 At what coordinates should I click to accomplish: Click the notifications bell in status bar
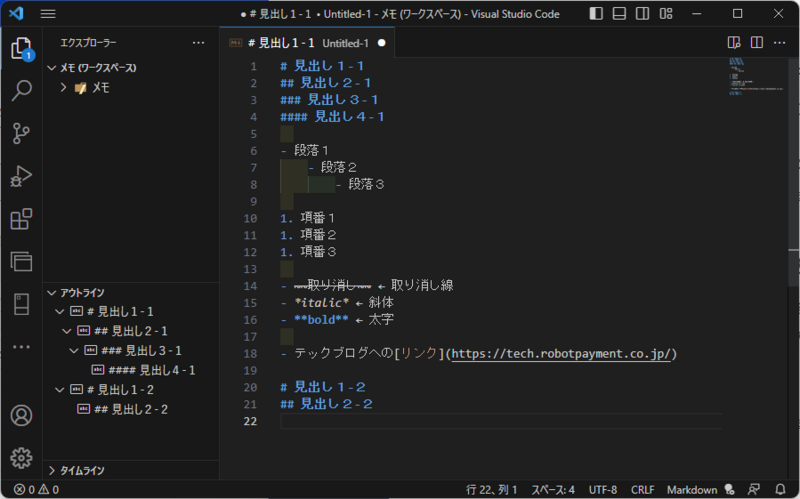pyautogui.click(x=780, y=489)
